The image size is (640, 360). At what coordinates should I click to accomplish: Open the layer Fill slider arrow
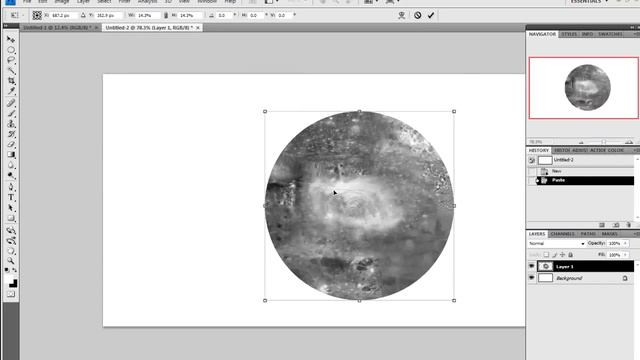625,255
